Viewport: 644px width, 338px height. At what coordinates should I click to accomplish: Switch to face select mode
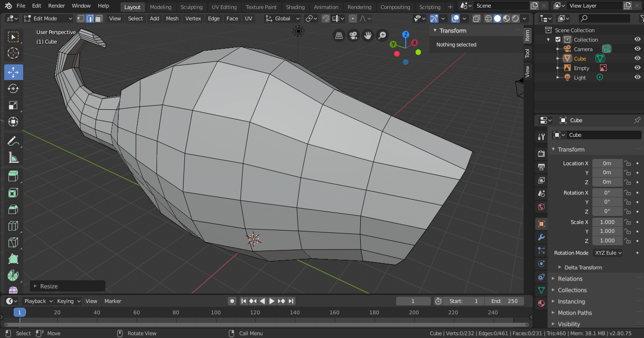pos(98,18)
